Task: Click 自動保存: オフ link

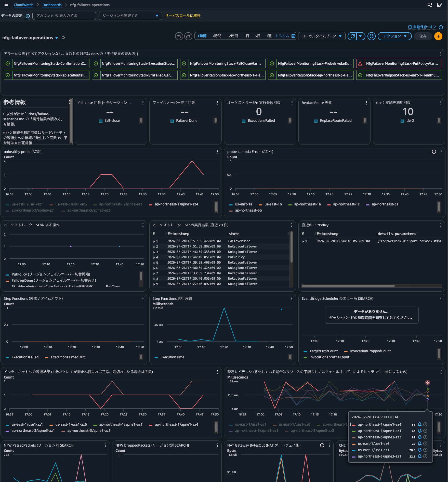Action: [x=425, y=27]
